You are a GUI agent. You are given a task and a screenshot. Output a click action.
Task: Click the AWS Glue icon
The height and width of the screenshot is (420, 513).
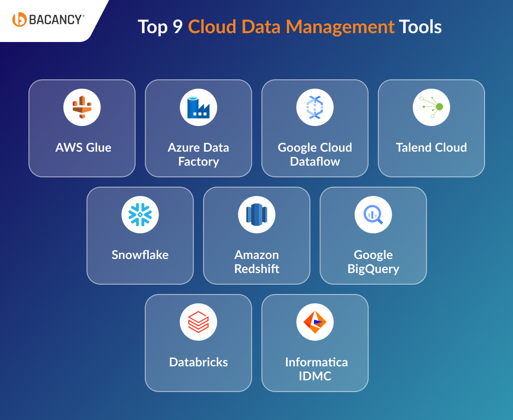click(82, 107)
